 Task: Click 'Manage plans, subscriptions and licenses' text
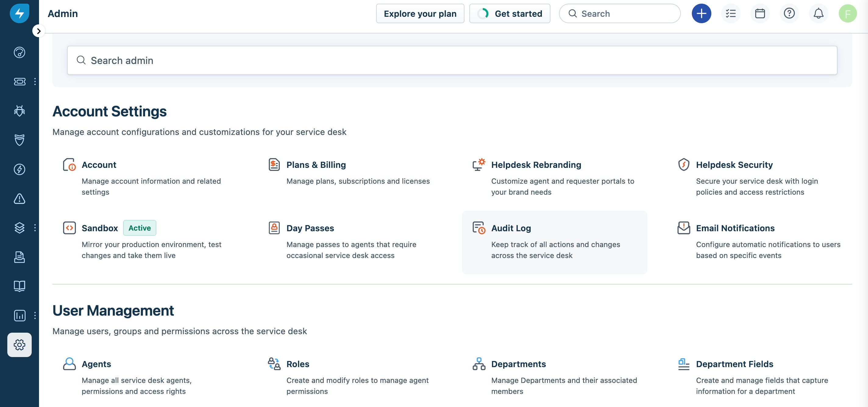click(x=358, y=181)
